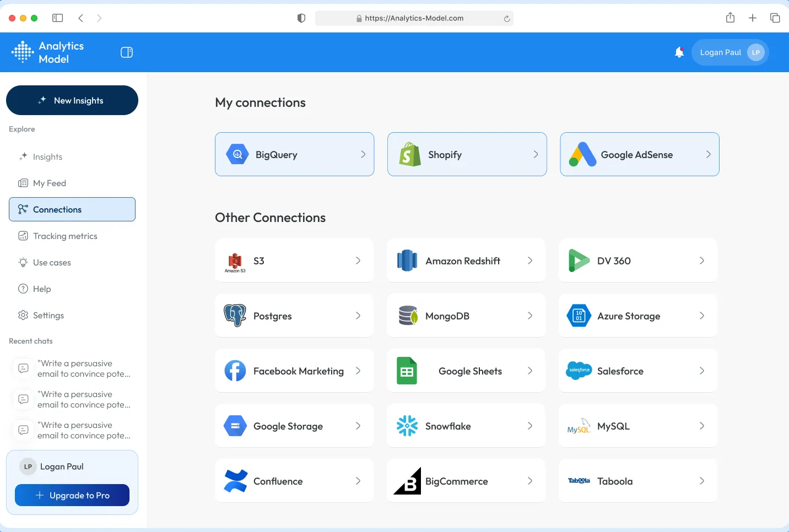Click the browser back arrow

point(81,18)
